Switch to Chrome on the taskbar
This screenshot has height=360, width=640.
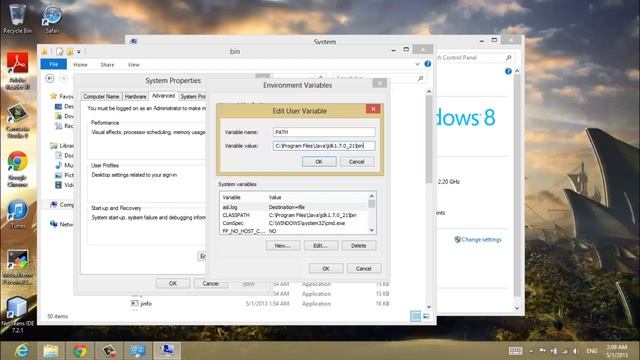pos(80,351)
